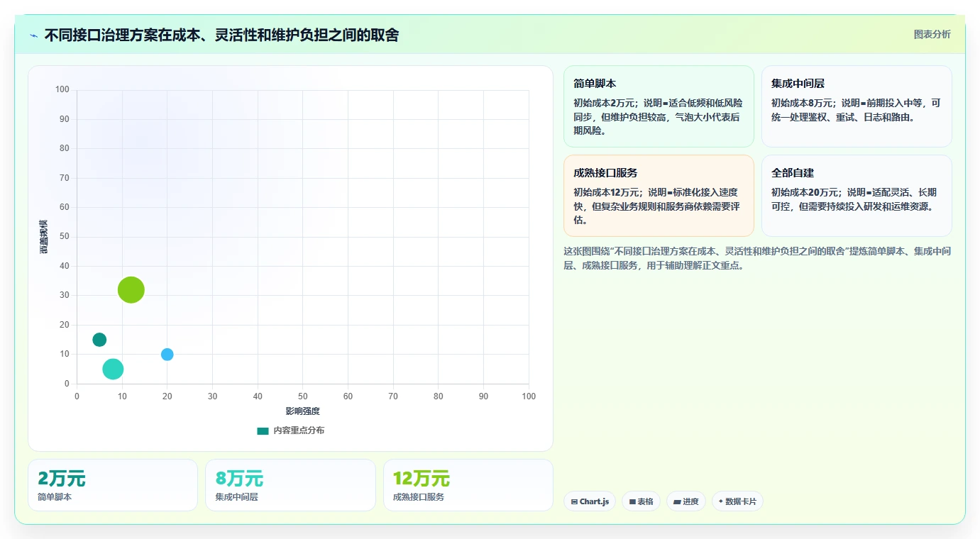Click the dark teal bubble on the chart
The width and height of the screenshot is (980, 539).
pos(99,340)
